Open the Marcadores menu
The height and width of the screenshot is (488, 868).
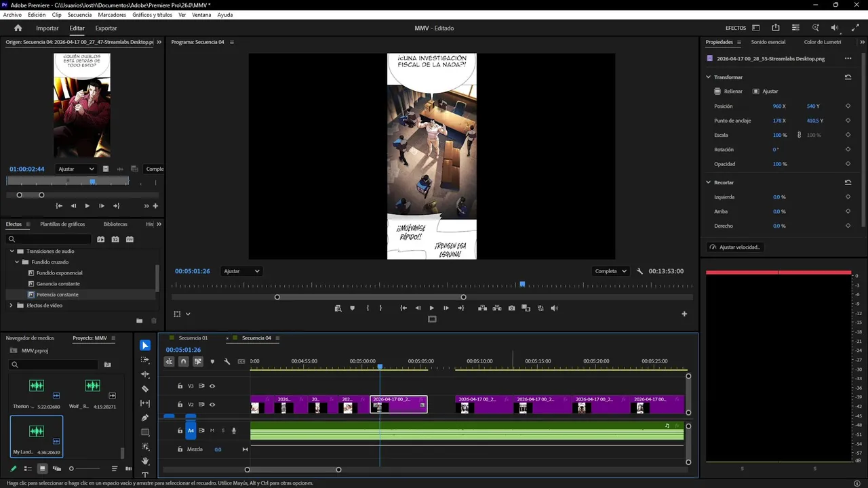coord(112,14)
